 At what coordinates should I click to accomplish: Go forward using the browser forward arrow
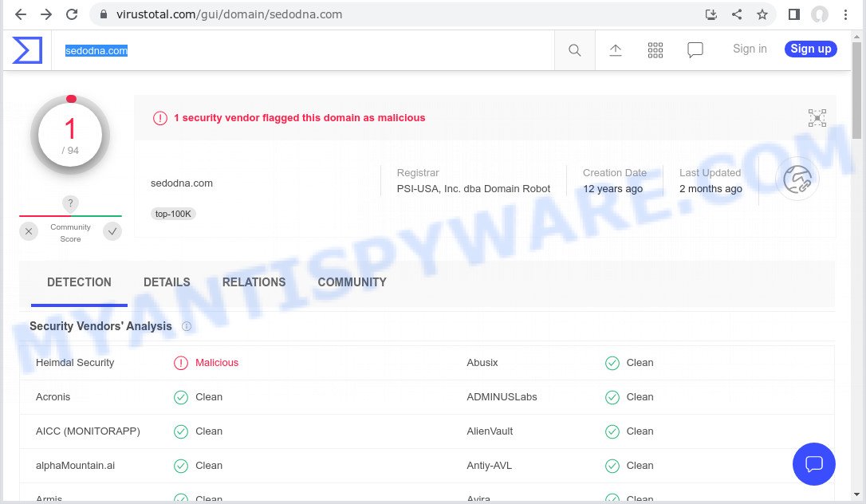[x=46, y=14]
